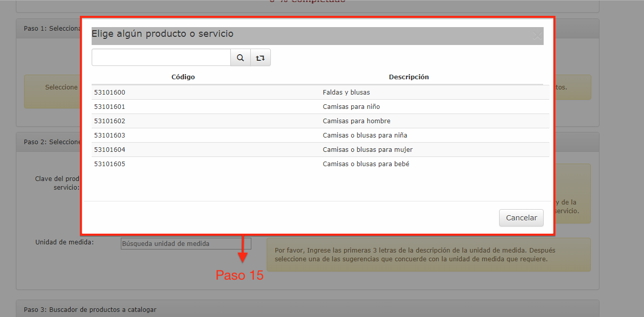644x317 pixels.
Task: Click the magnifying glass search button
Action: point(240,58)
